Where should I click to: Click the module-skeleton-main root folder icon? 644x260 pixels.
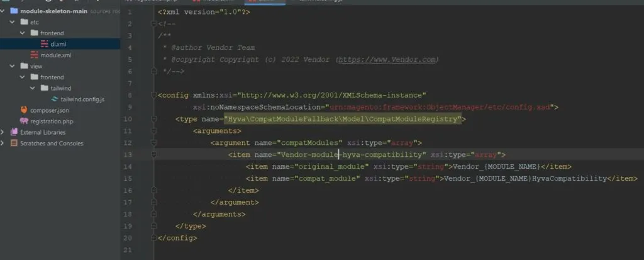[x=14, y=11]
